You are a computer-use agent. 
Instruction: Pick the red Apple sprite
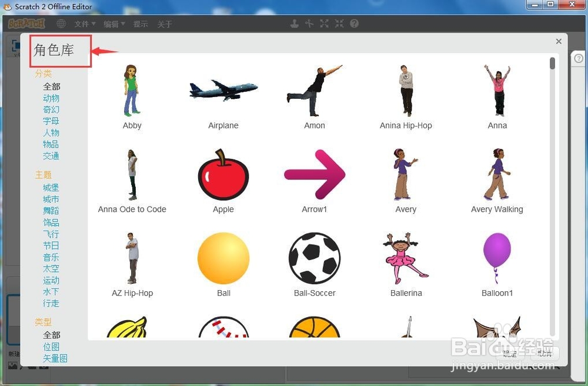(x=223, y=174)
